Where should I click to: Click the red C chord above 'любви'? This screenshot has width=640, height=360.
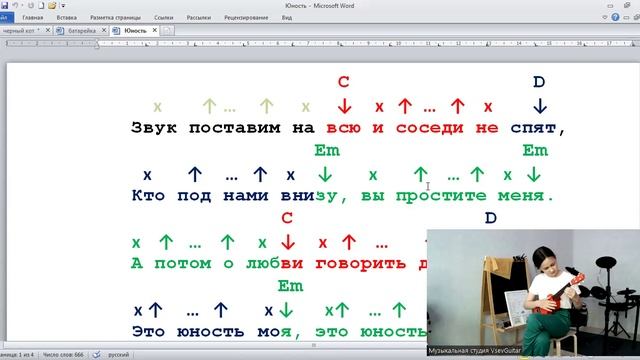point(287,218)
